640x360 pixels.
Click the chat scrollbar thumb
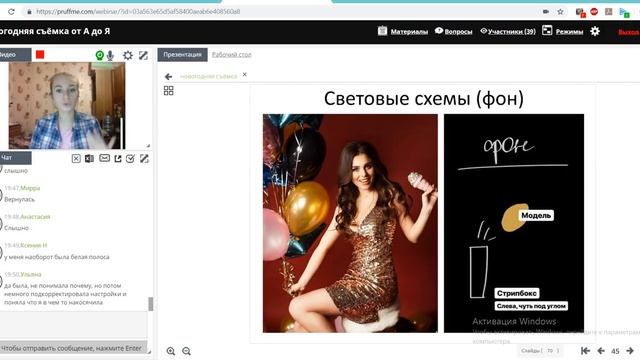[151, 304]
